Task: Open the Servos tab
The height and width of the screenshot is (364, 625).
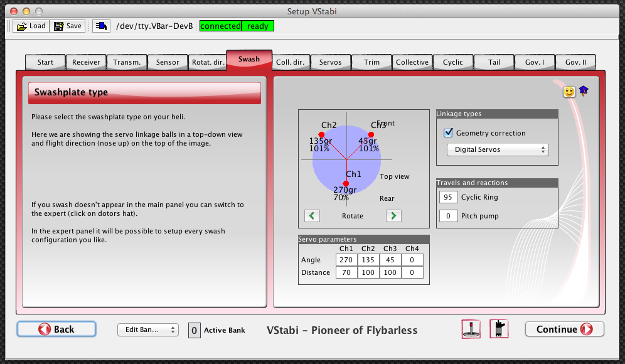Action: tap(330, 62)
